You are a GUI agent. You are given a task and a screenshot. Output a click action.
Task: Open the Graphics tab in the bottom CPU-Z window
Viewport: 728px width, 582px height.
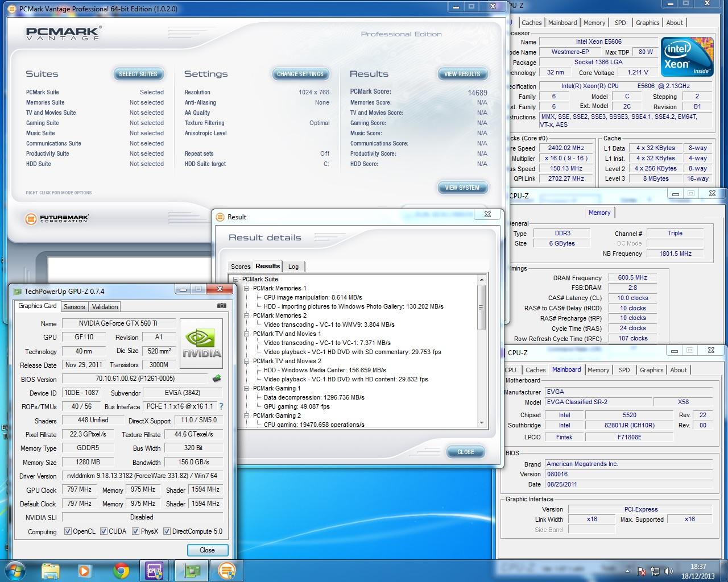pyautogui.click(x=652, y=370)
